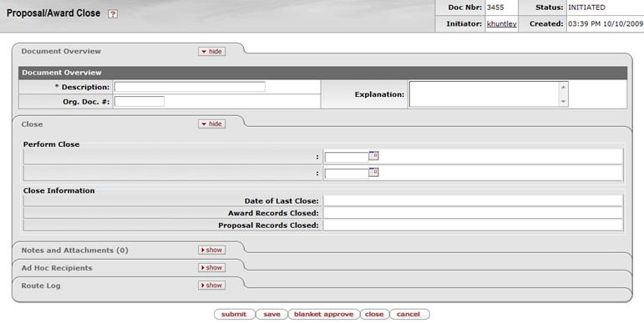Click the save button

[x=271, y=314]
